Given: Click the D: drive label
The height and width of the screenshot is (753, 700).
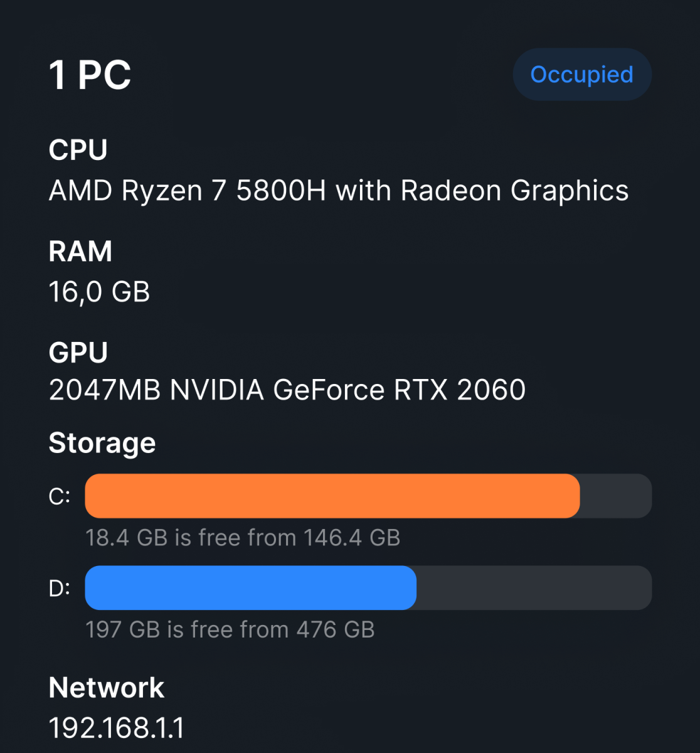Looking at the screenshot, I should click(60, 588).
